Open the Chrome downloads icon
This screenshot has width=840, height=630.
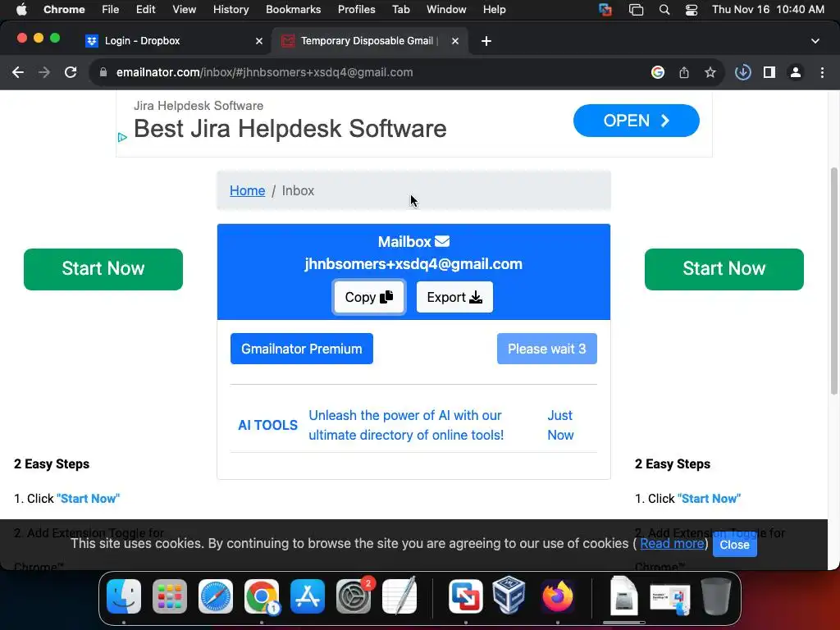[x=743, y=72]
